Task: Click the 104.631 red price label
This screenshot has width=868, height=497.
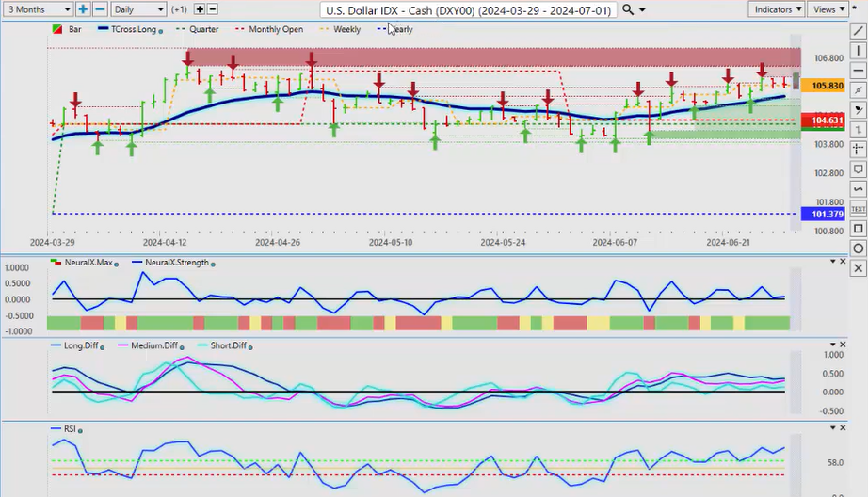Action: click(x=823, y=120)
